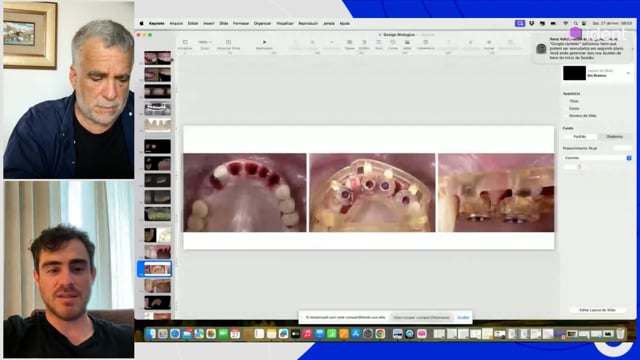Viewport: 640px width, 360px height.
Task: Click the Mídia media icon
Action: click(x=407, y=42)
